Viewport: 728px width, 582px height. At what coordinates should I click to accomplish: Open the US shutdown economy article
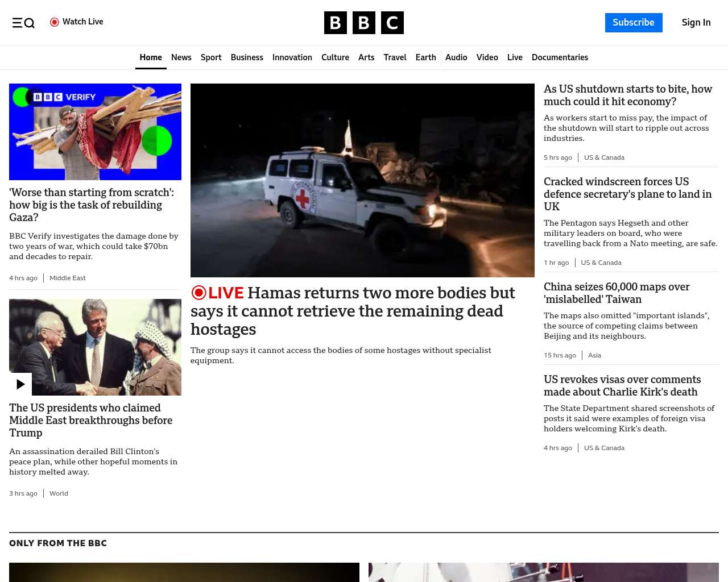(x=627, y=95)
